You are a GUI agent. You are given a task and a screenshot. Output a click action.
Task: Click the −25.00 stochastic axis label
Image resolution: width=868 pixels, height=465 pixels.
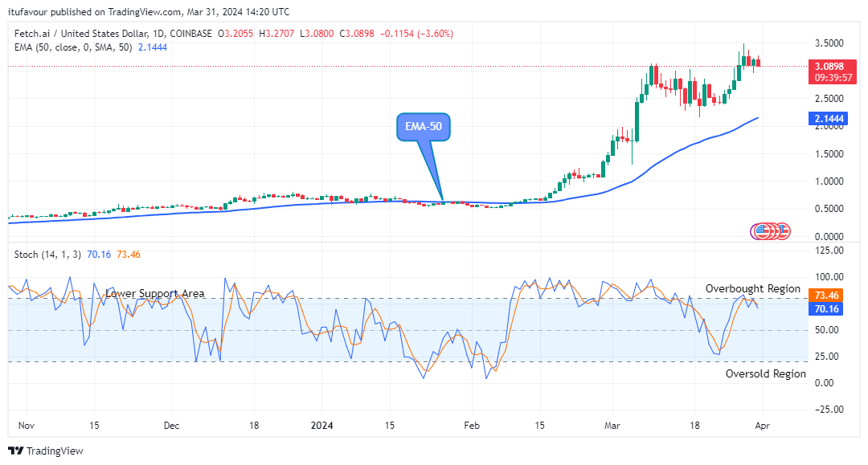pyautogui.click(x=828, y=410)
